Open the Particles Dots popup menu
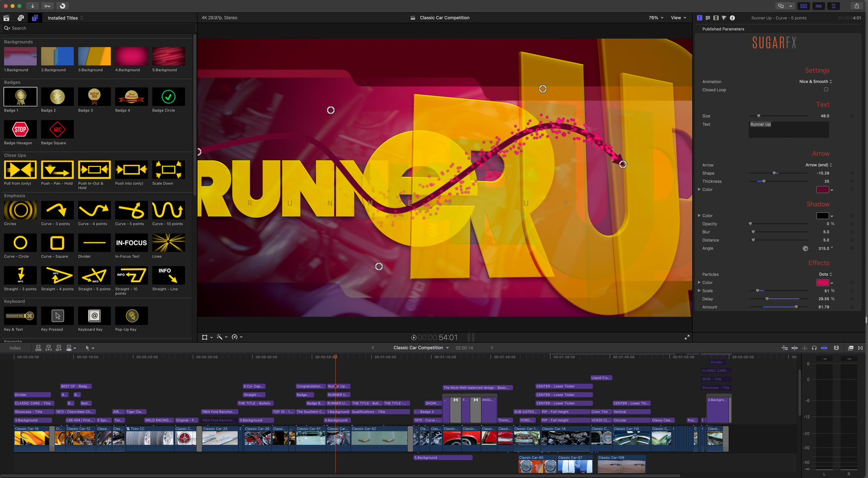 click(825, 274)
